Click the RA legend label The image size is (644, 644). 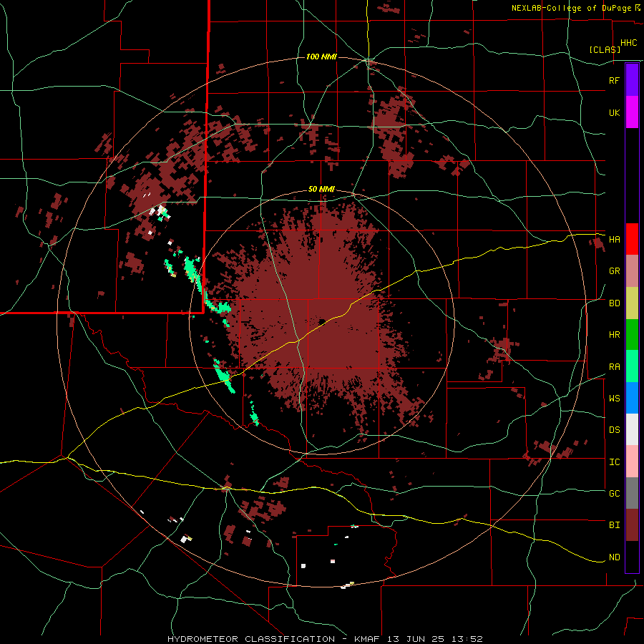(614, 367)
